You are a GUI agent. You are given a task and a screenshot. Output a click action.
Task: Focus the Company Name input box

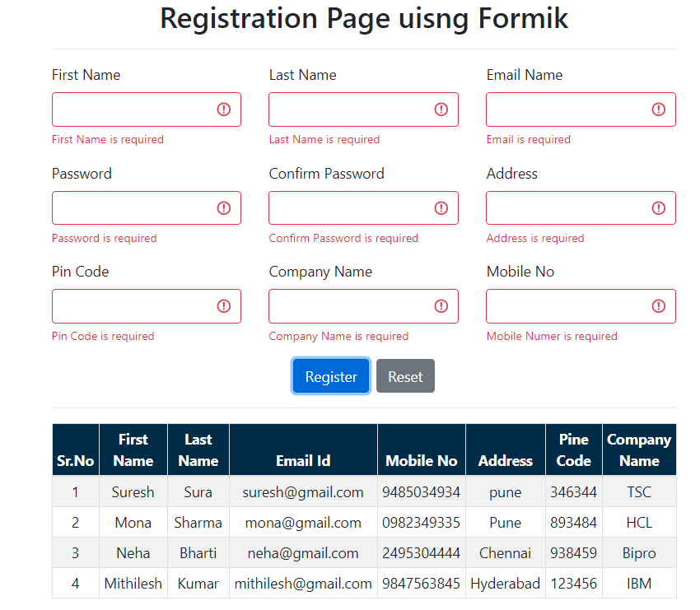point(363,306)
